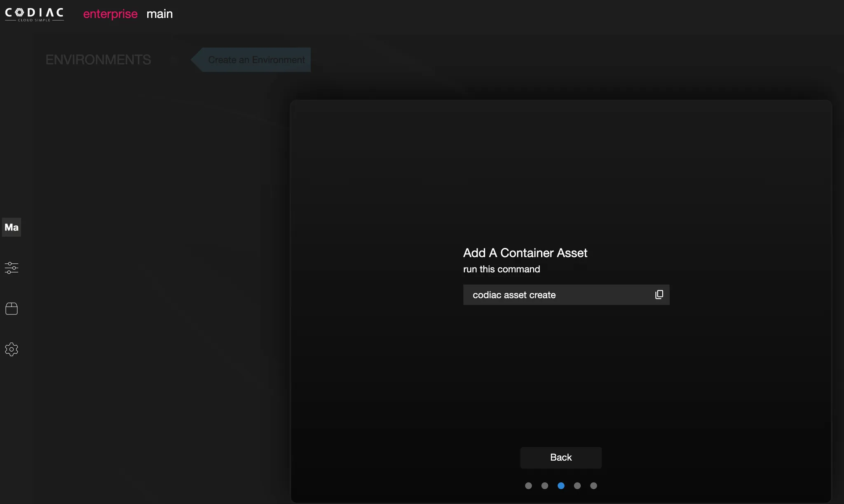Open the sliders configuration icon in sidebar
This screenshot has width=844, height=504.
click(12, 268)
